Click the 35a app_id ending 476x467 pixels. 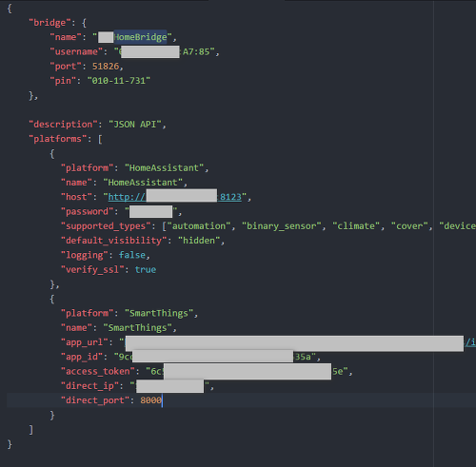tap(303, 357)
